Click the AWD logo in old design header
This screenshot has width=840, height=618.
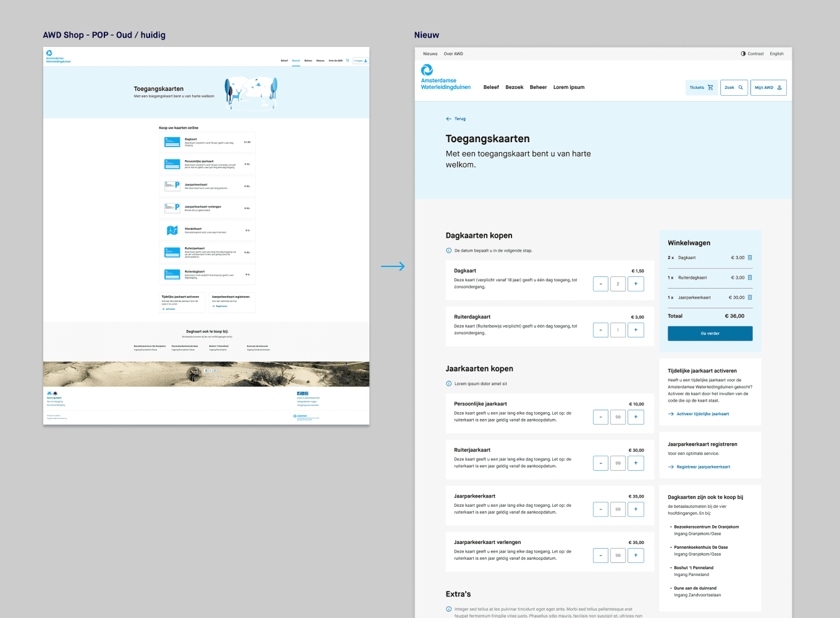click(x=58, y=57)
